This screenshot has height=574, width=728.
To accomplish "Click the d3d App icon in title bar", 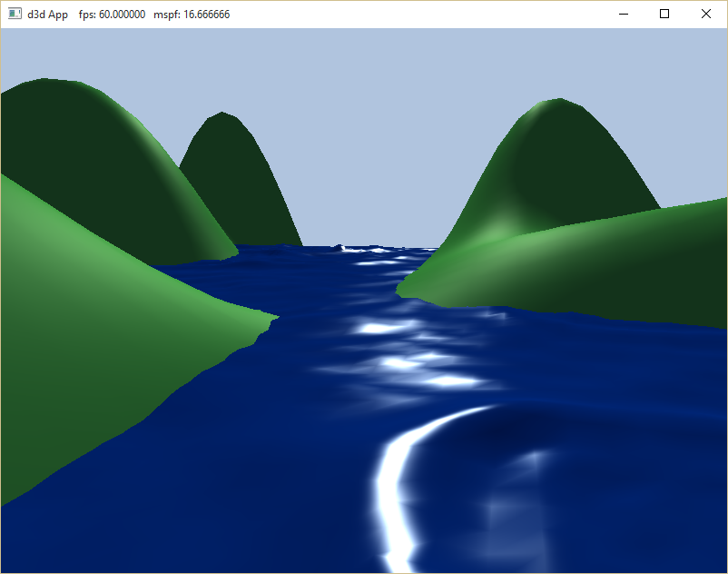I will click(x=15, y=15).
